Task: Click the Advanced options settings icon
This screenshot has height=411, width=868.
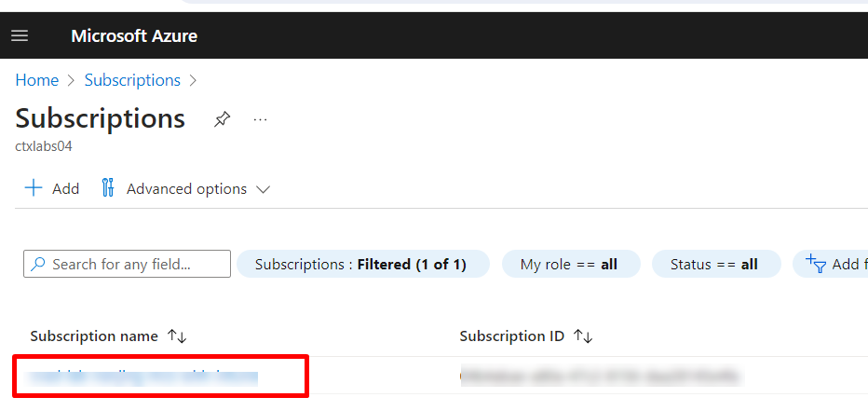Action: (x=108, y=188)
